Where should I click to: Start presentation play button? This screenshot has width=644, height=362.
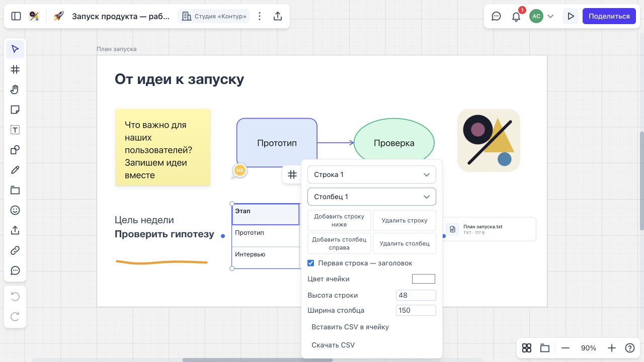click(x=571, y=16)
